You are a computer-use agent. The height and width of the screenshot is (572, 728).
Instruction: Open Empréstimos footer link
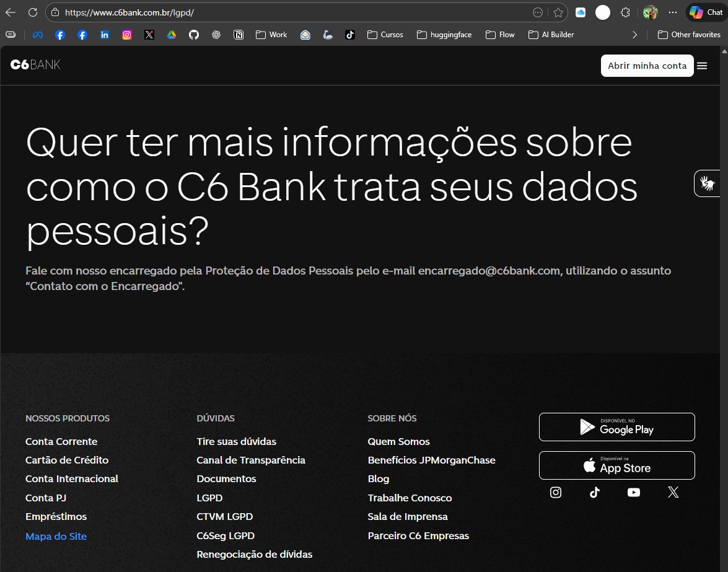[56, 516]
